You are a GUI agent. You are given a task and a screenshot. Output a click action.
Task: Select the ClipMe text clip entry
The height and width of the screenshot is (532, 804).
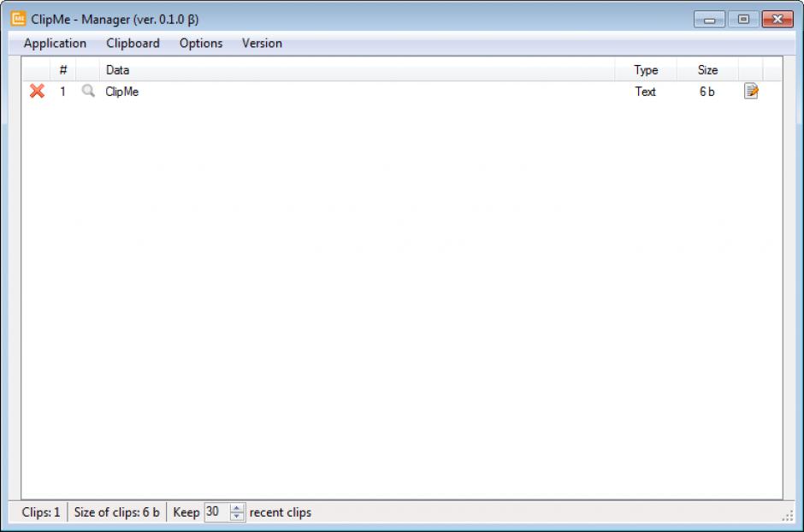(x=122, y=92)
